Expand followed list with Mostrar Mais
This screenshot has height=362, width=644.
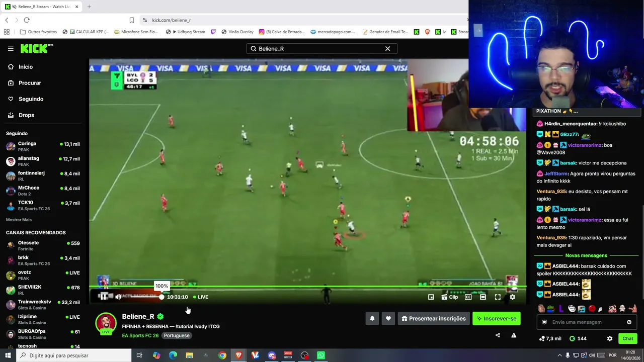pyautogui.click(x=19, y=220)
